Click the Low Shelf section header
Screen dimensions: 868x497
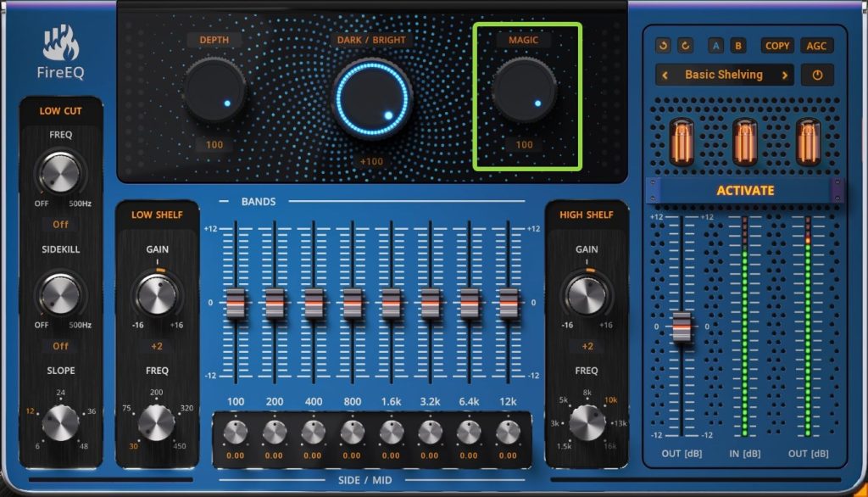pyautogui.click(x=158, y=215)
